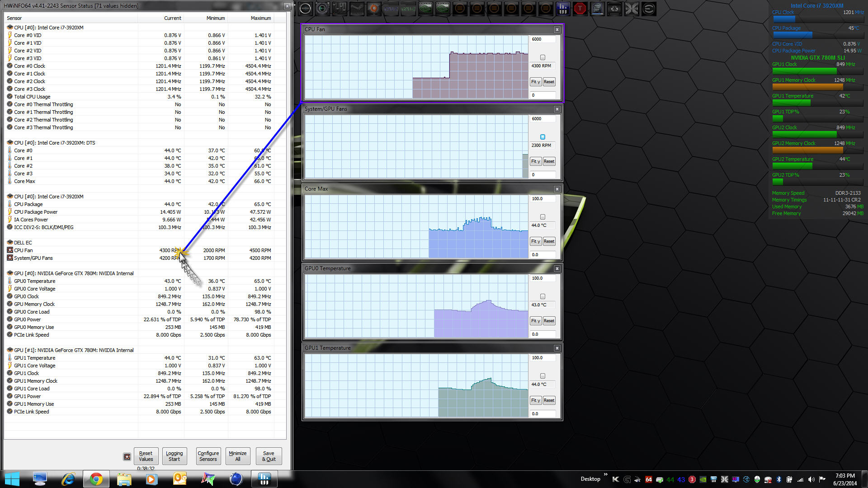Reset the GPU0 Temperature graph

[549, 321]
